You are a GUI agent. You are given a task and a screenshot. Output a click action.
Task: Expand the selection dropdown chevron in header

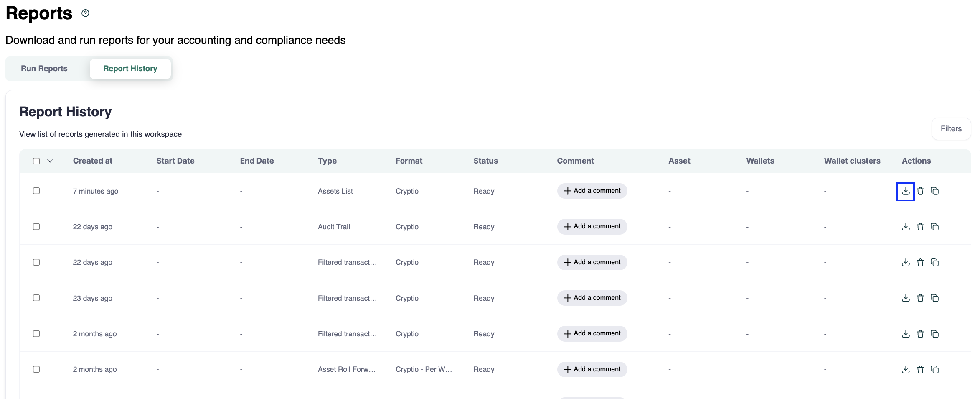(x=50, y=160)
